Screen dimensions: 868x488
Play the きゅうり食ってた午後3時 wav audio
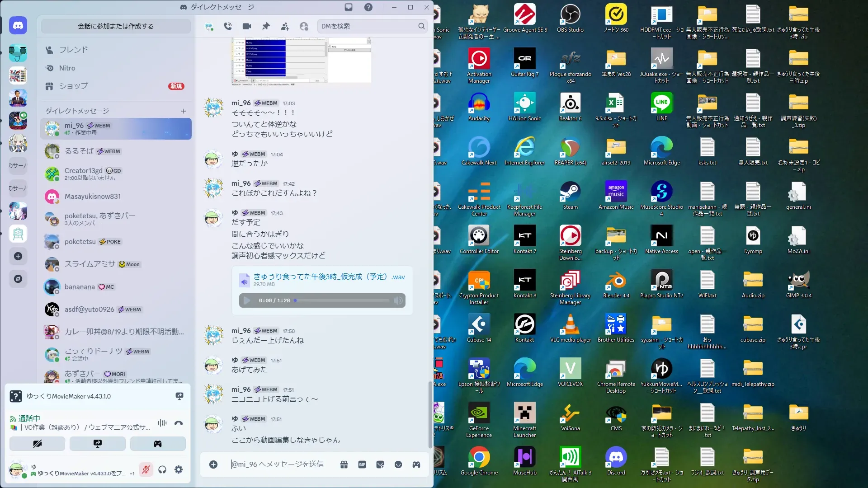(x=247, y=300)
